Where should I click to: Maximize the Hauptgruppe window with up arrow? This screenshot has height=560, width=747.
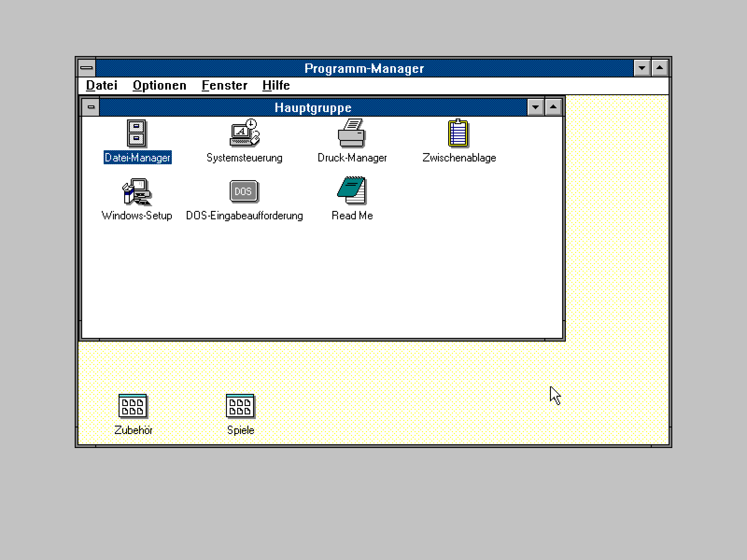tap(553, 107)
